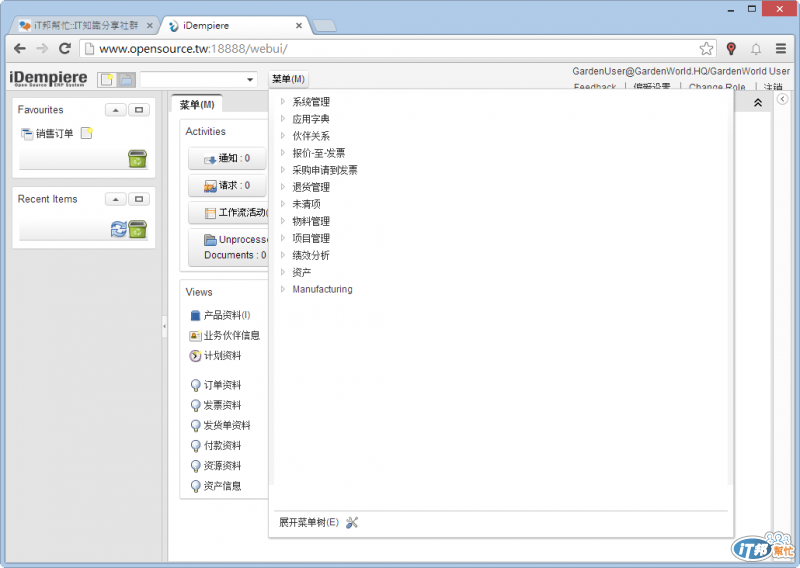Click the header lookup search field
The height and width of the screenshot is (568, 800).
pyautogui.click(x=193, y=80)
